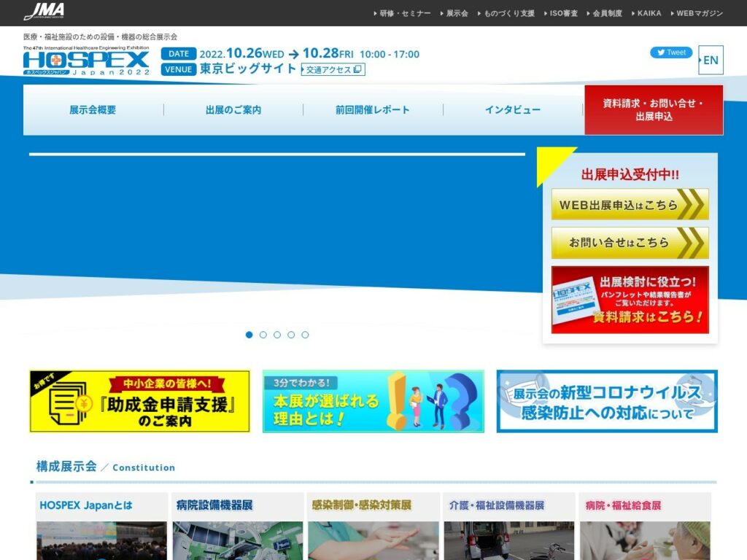Image resolution: width=747 pixels, height=560 pixels.
Task: Open the HOSPEX Japanとは card
Action: [x=102, y=526]
